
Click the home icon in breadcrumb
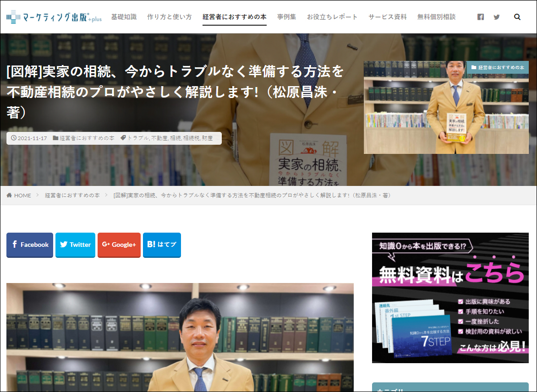pos(9,195)
